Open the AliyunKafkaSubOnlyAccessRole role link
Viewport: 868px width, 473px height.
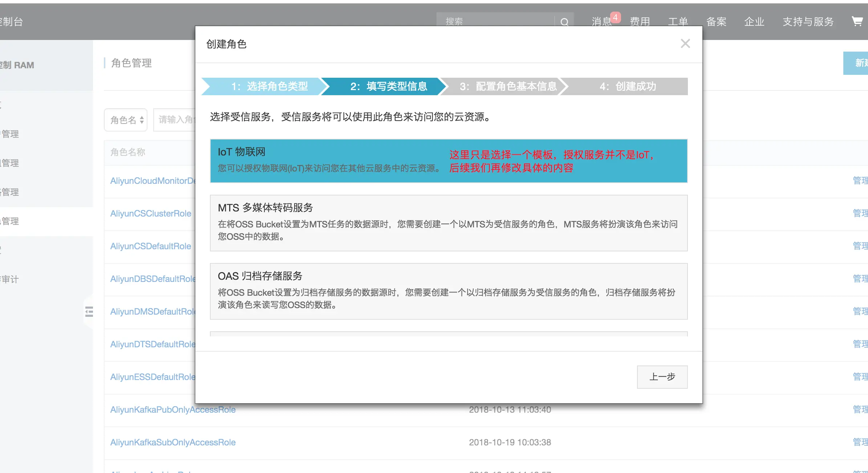[173, 442]
